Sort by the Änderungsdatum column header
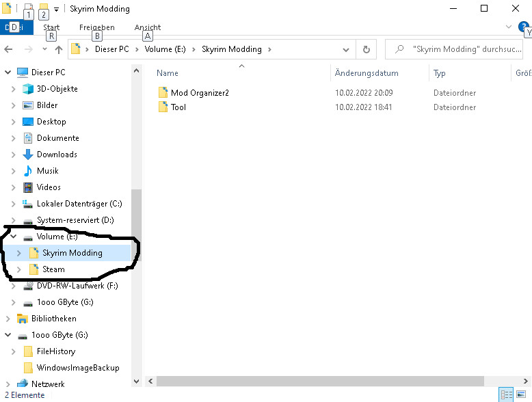Image resolution: width=532 pixels, height=402 pixels. pyautogui.click(x=367, y=73)
